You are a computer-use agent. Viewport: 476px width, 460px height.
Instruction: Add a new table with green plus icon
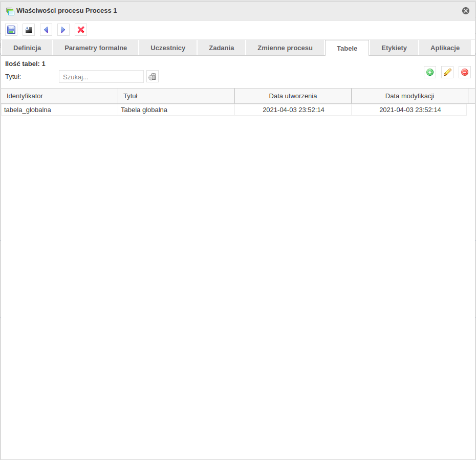[430, 72]
